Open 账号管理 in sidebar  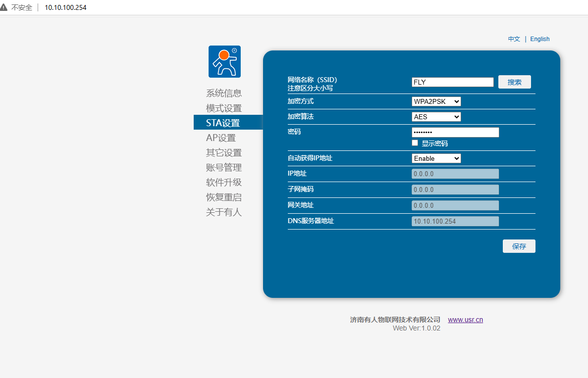coord(223,167)
